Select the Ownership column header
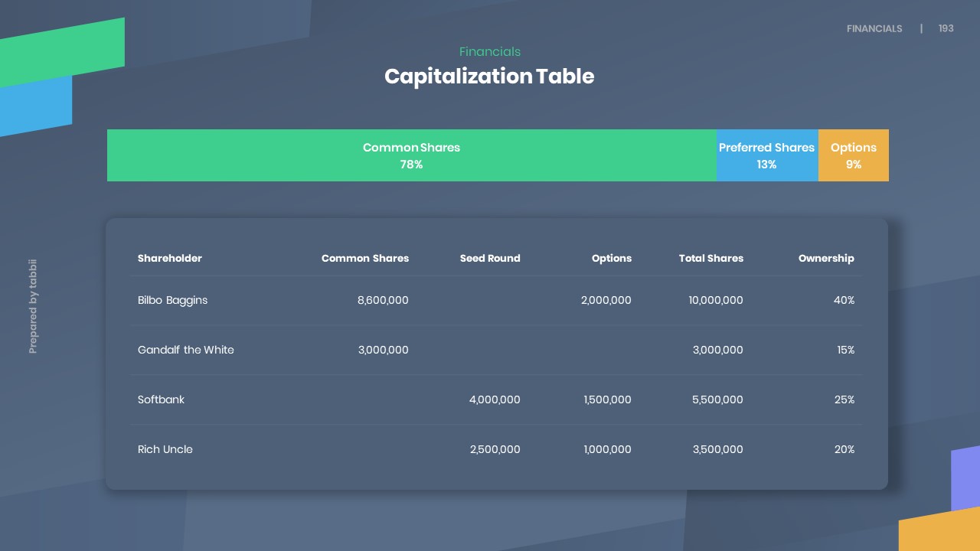This screenshot has height=551, width=980. [x=826, y=259]
